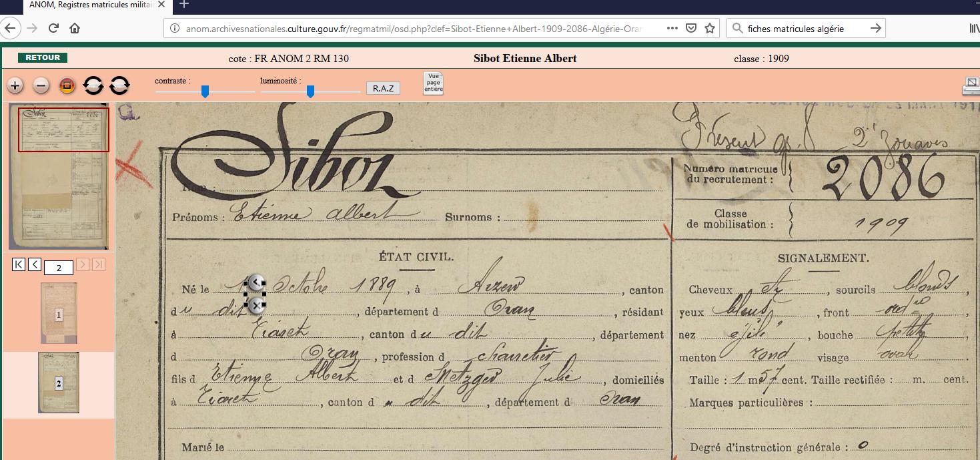Click the text cote : FR ANOM 2 RM 130

[288, 59]
